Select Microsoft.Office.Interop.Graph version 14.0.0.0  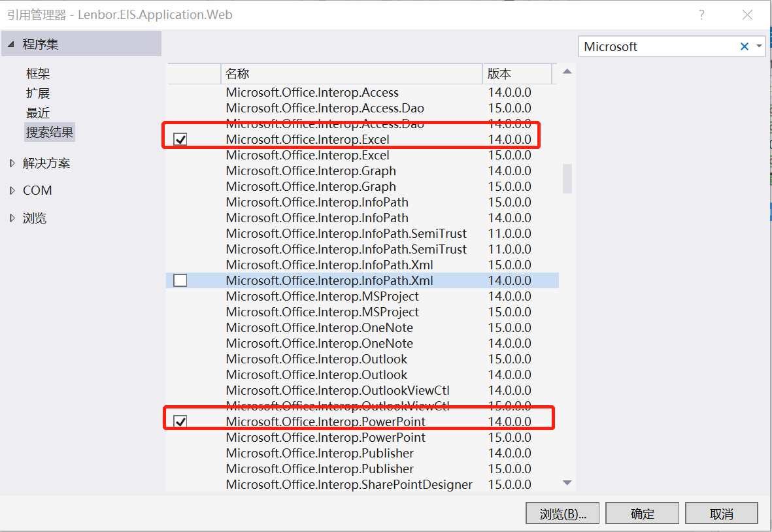(362, 171)
